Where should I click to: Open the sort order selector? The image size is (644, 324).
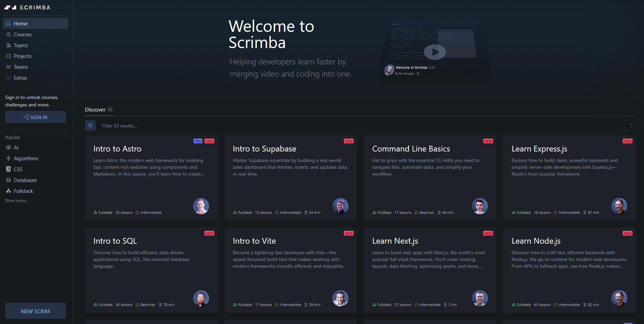pos(630,125)
